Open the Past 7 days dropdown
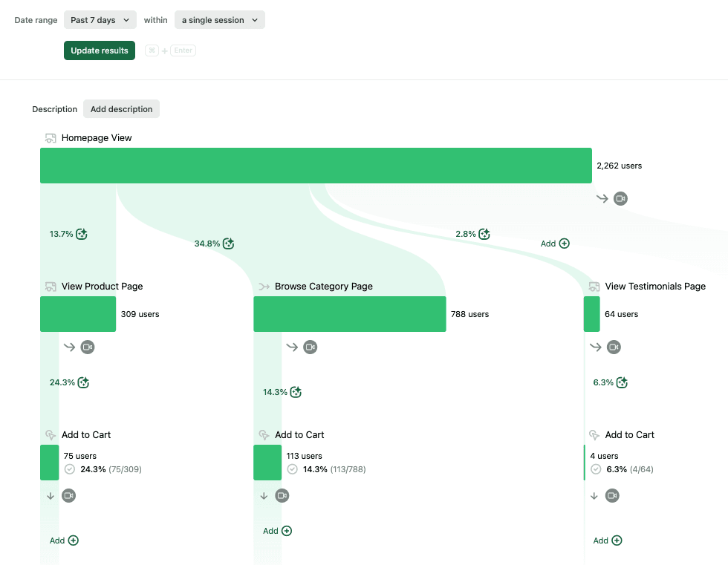The height and width of the screenshot is (565, 728). 100,19
